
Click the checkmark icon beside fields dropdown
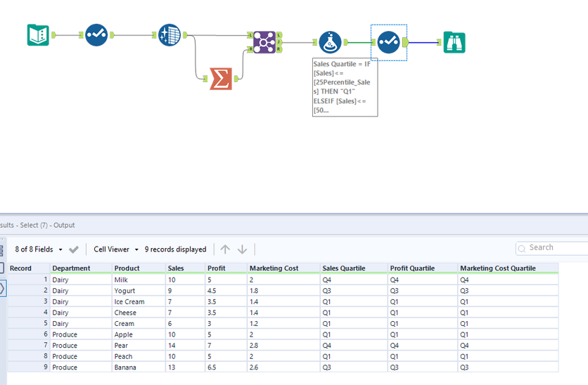coord(74,249)
